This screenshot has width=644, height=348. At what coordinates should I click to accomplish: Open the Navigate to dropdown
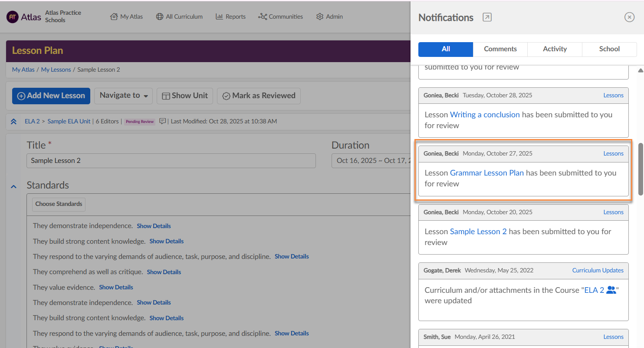(x=123, y=96)
